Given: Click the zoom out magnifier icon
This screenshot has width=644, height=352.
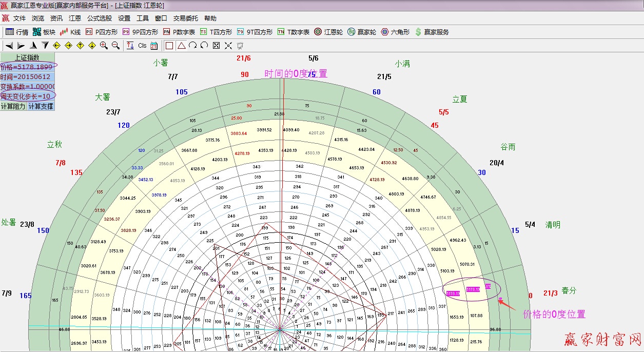Looking at the screenshot, I should pos(115,46).
